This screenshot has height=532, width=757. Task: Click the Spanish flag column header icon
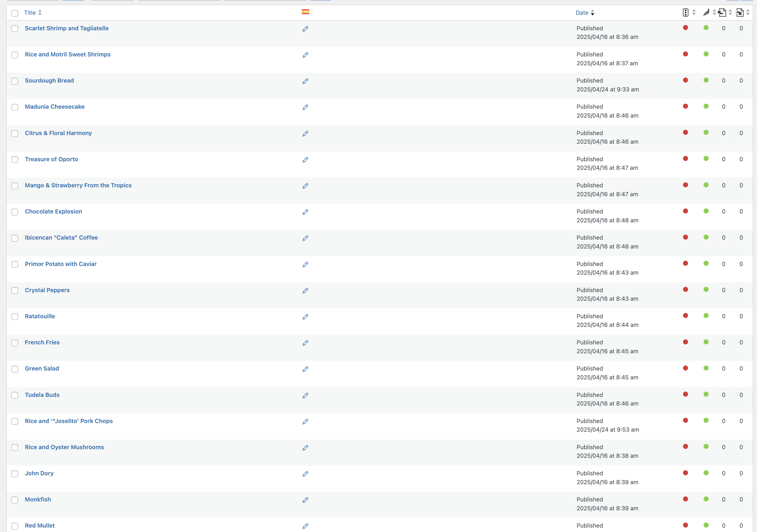pos(305,12)
